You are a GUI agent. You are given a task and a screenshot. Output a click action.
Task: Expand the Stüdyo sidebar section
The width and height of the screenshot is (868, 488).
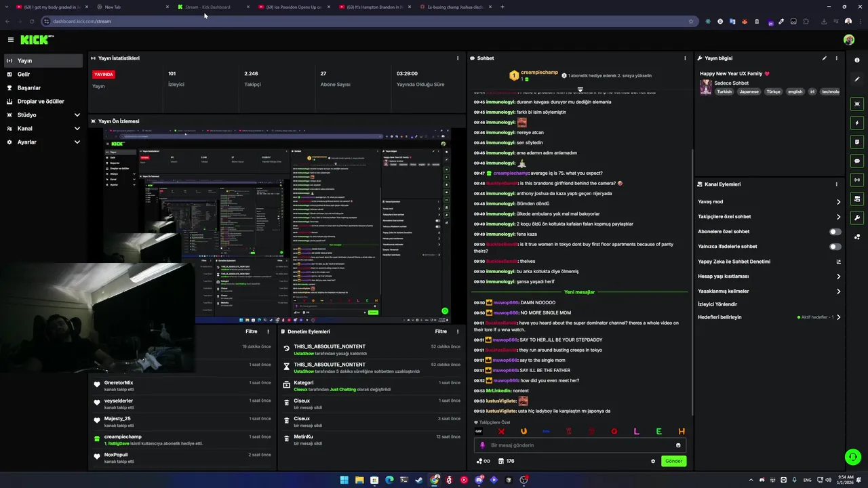coord(43,115)
